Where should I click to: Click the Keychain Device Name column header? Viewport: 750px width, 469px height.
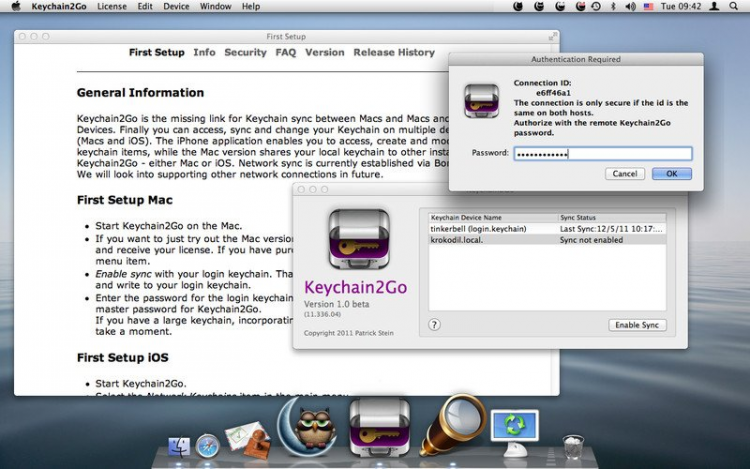click(493, 218)
